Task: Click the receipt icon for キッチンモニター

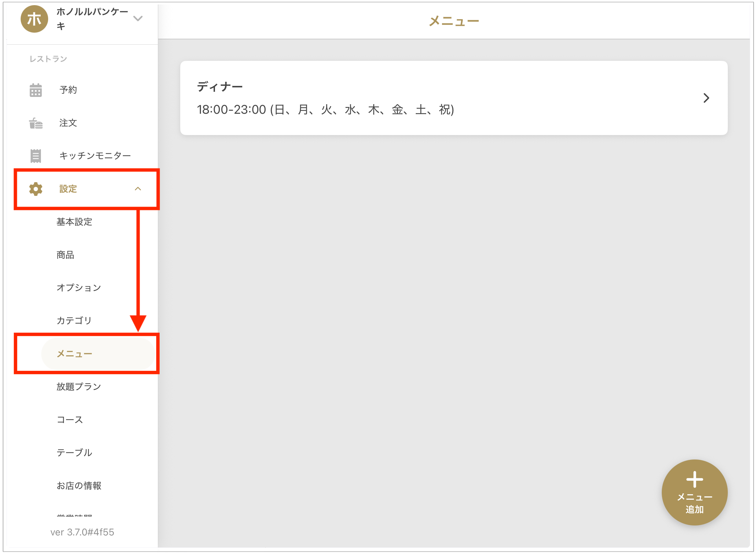Action: [x=36, y=156]
